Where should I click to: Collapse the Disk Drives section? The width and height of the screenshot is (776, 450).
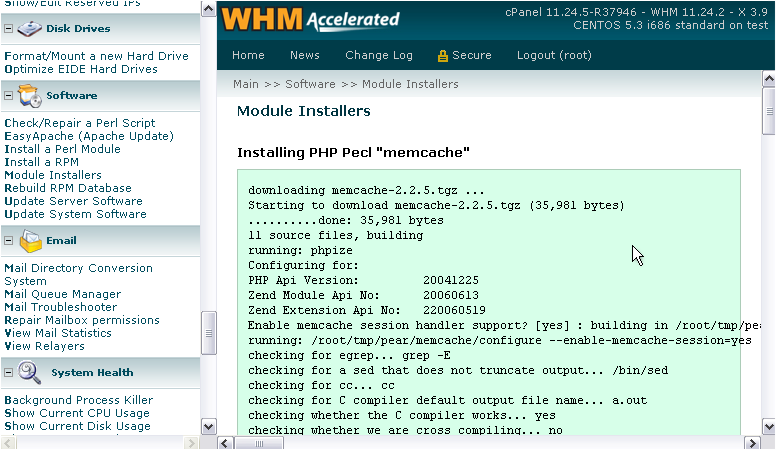[9, 29]
